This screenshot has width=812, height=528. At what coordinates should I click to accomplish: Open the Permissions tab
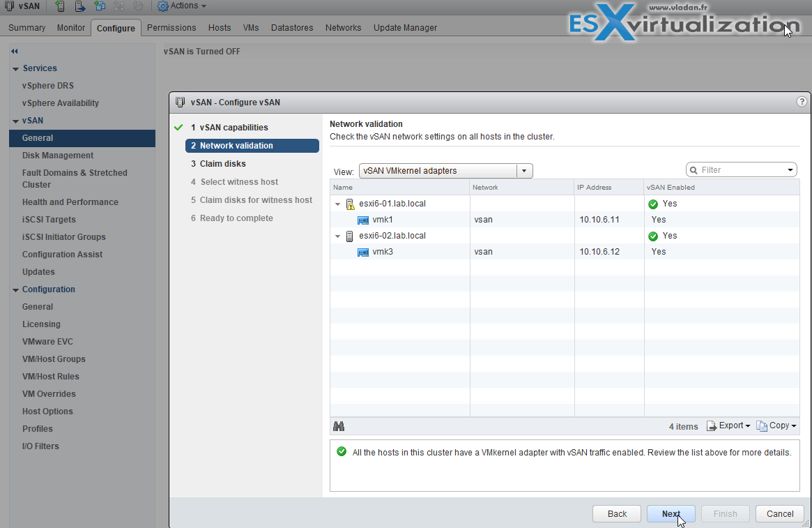[171, 27]
